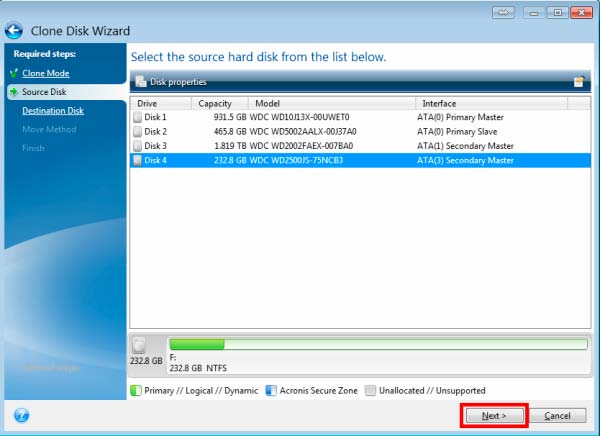Click the ATA(0) Primary Master cell
Viewport: 600px width, 436px height.
pyautogui.click(x=460, y=117)
